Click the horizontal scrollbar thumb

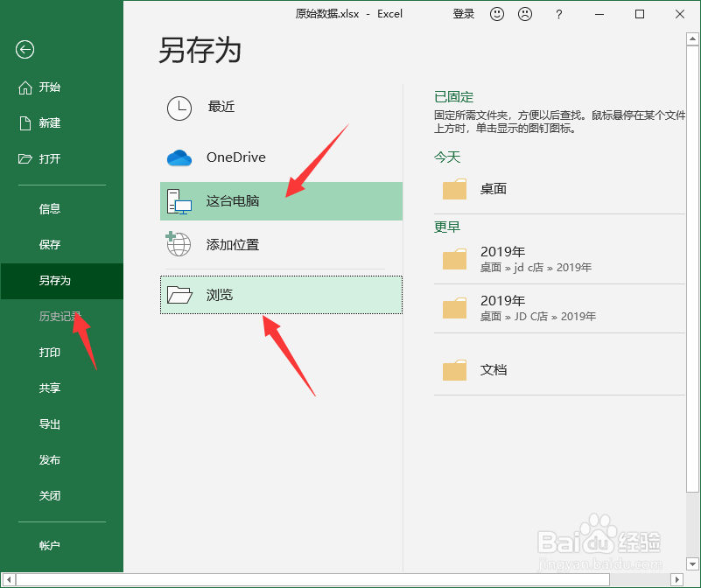click(312, 580)
